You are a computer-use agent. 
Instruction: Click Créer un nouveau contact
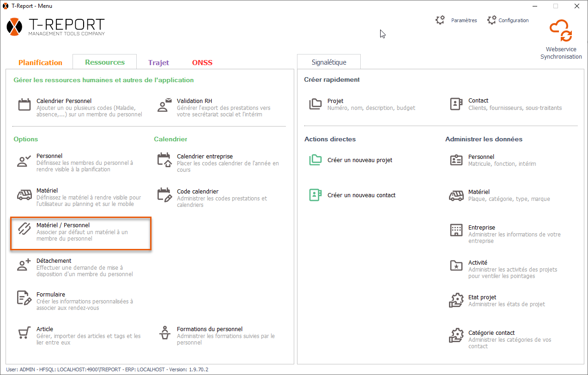tap(361, 195)
